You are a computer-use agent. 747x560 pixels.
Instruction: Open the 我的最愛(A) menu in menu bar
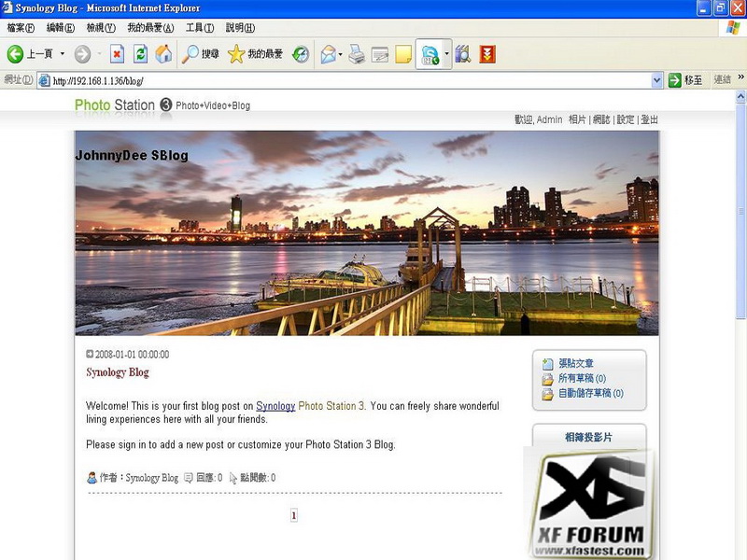(150, 28)
